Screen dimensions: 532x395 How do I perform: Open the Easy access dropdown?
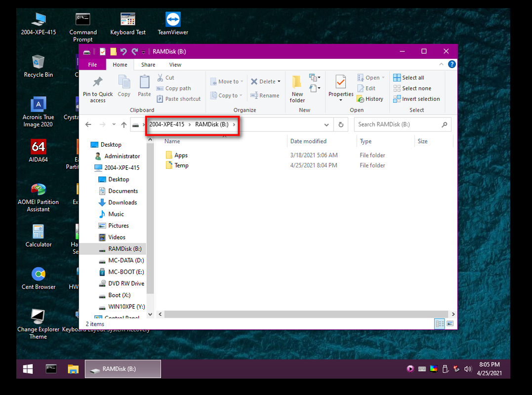click(315, 88)
